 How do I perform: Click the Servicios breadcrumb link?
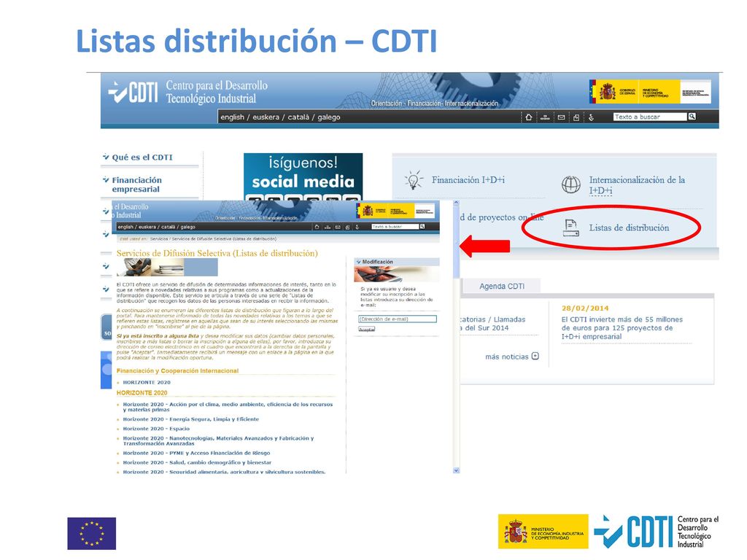[160, 238]
